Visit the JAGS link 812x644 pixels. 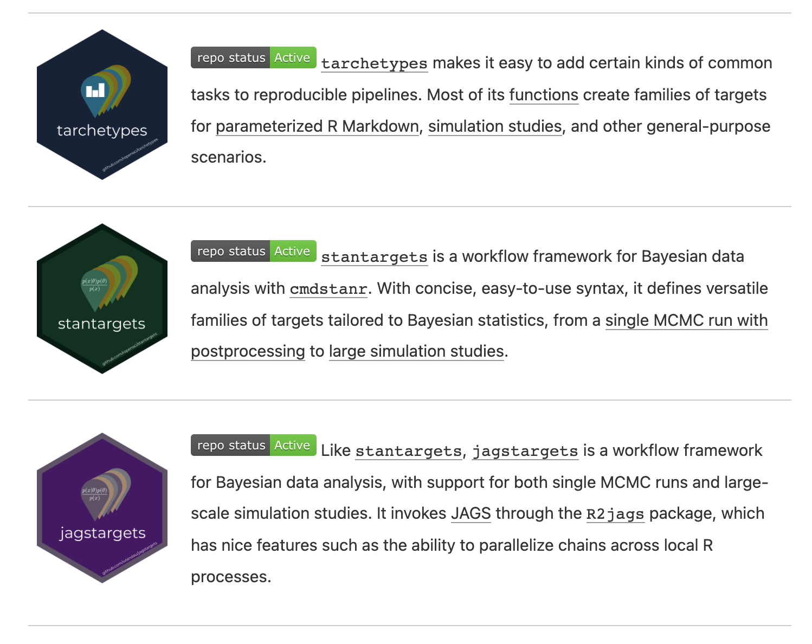(x=471, y=513)
